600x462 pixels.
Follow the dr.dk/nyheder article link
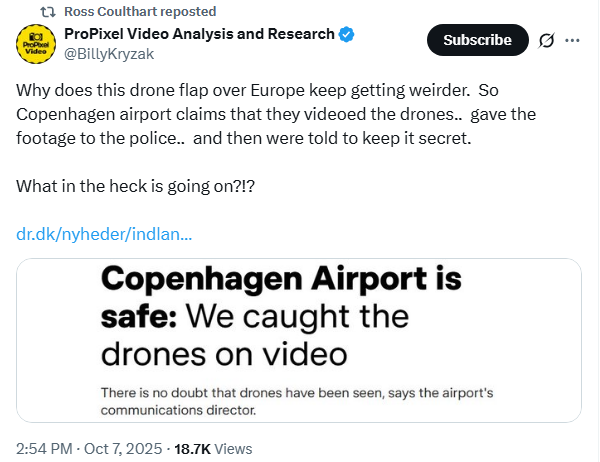(104, 234)
